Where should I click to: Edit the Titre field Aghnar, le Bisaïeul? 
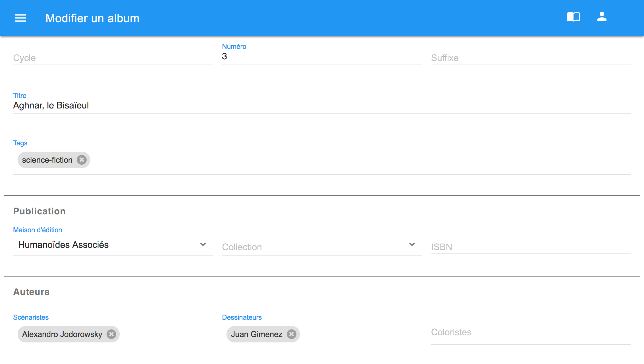pos(322,106)
